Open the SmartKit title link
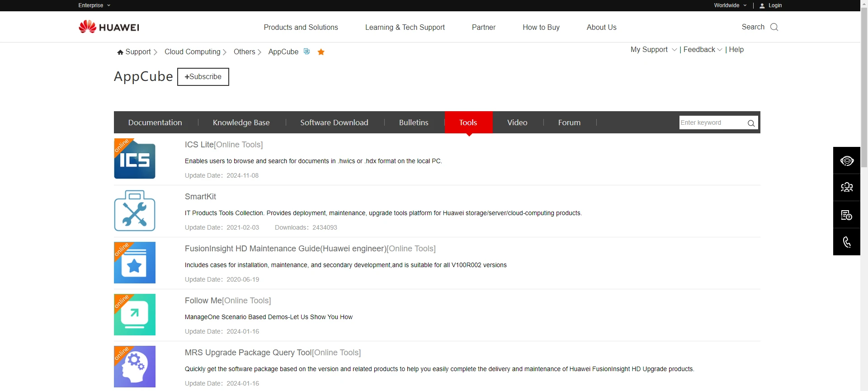 tap(200, 197)
